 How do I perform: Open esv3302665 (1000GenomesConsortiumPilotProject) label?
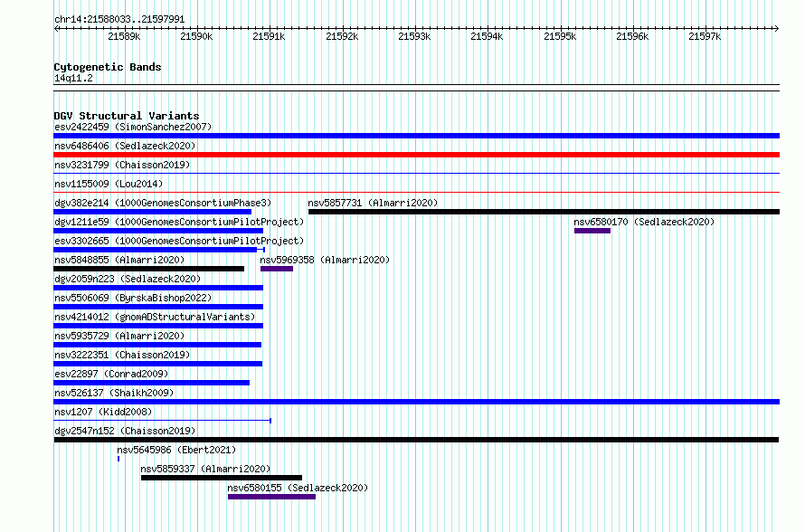179,241
